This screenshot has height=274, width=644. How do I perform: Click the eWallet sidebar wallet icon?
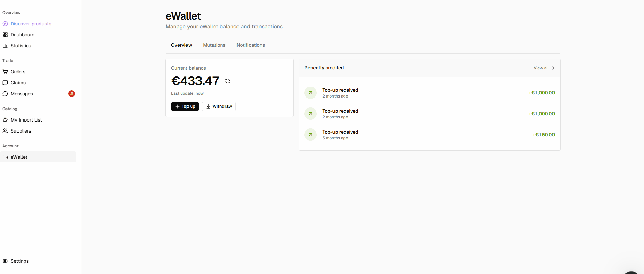pyautogui.click(x=5, y=157)
